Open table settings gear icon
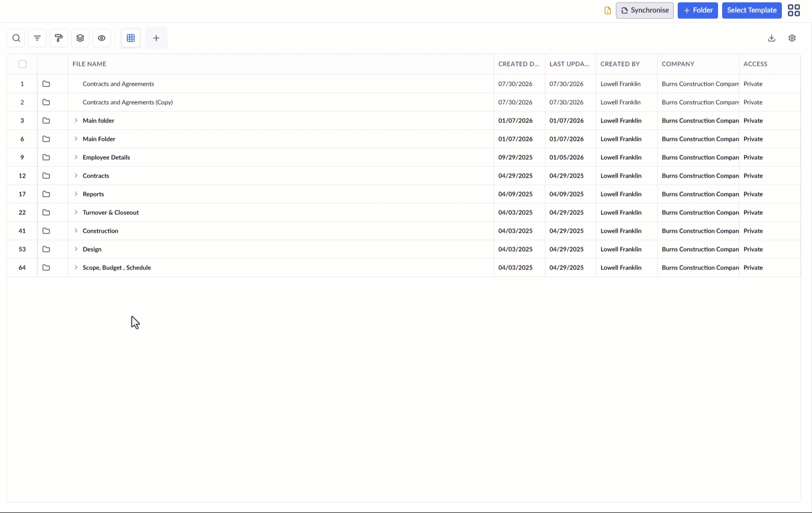812x513 pixels. tap(792, 38)
